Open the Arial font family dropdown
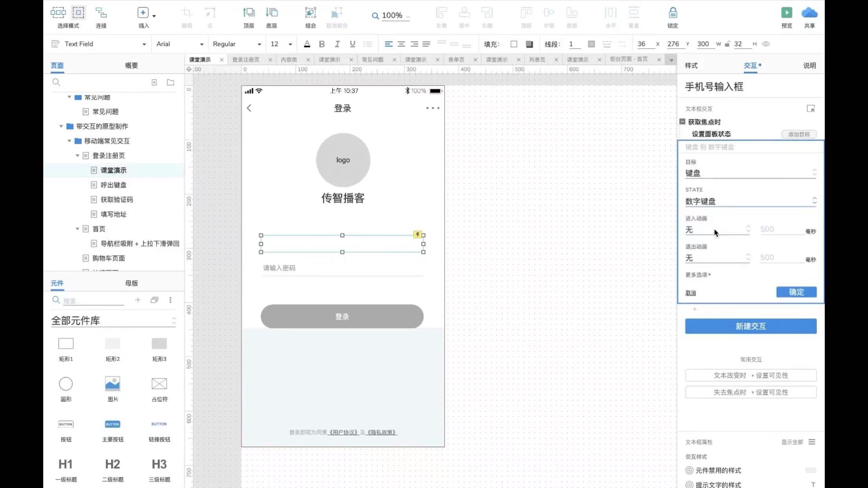This screenshot has height=488, width=868. [x=180, y=44]
